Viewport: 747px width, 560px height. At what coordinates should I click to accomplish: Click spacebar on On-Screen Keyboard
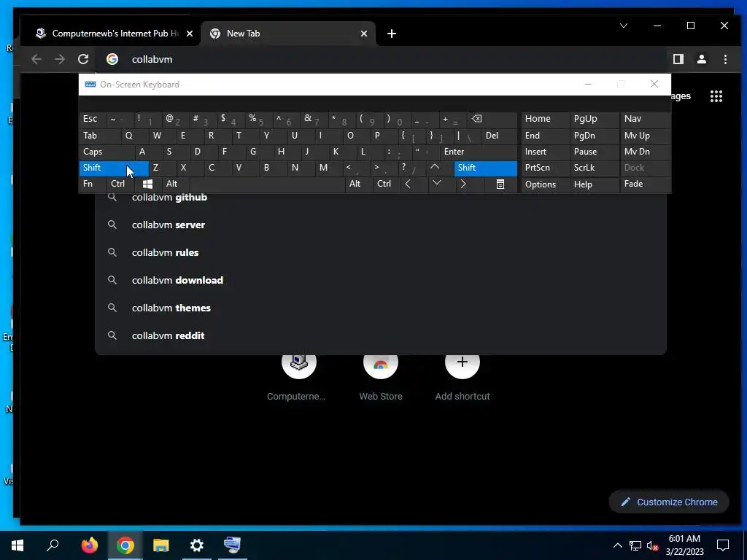[x=267, y=184]
